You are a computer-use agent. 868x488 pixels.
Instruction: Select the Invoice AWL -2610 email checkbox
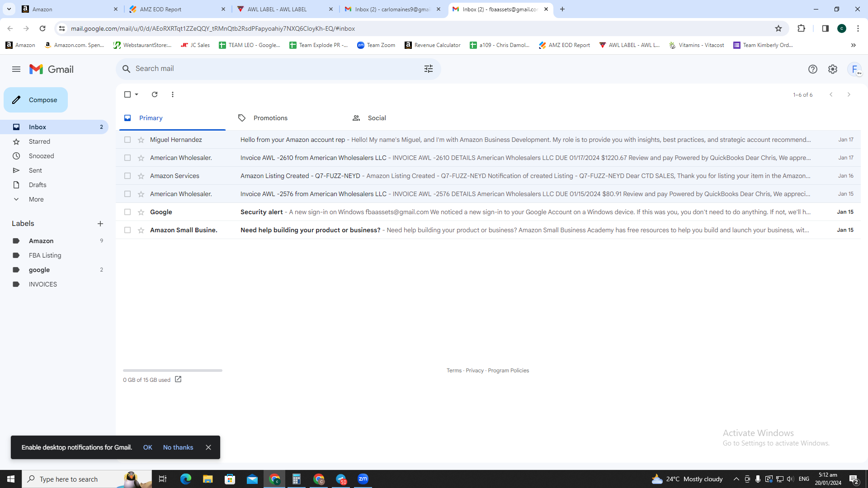click(x=127, y=158)
